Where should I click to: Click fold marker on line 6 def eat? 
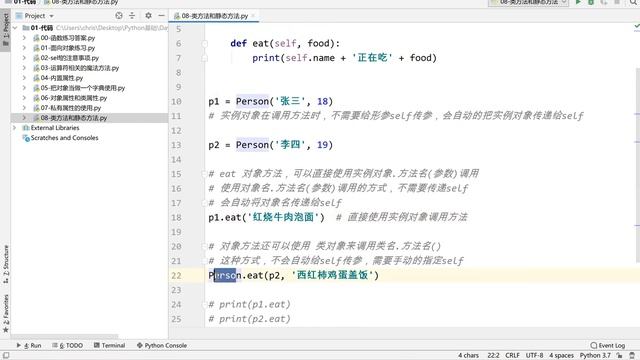(x=204, y=44)
